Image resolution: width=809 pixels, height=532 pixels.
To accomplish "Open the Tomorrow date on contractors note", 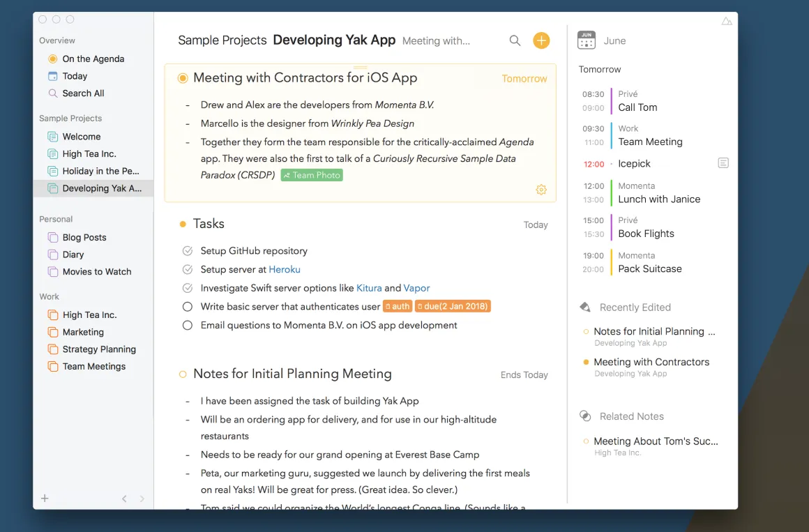I will tap(524, 78).
